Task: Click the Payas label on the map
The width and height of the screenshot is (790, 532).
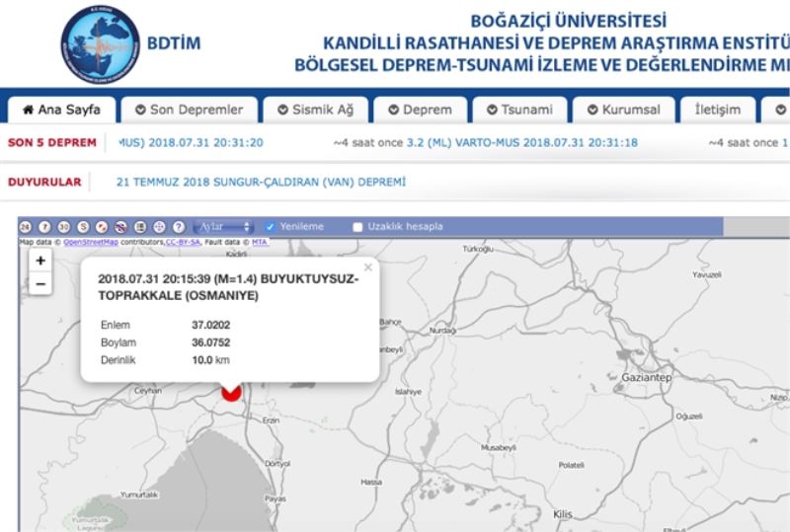Action: point(276,498)
